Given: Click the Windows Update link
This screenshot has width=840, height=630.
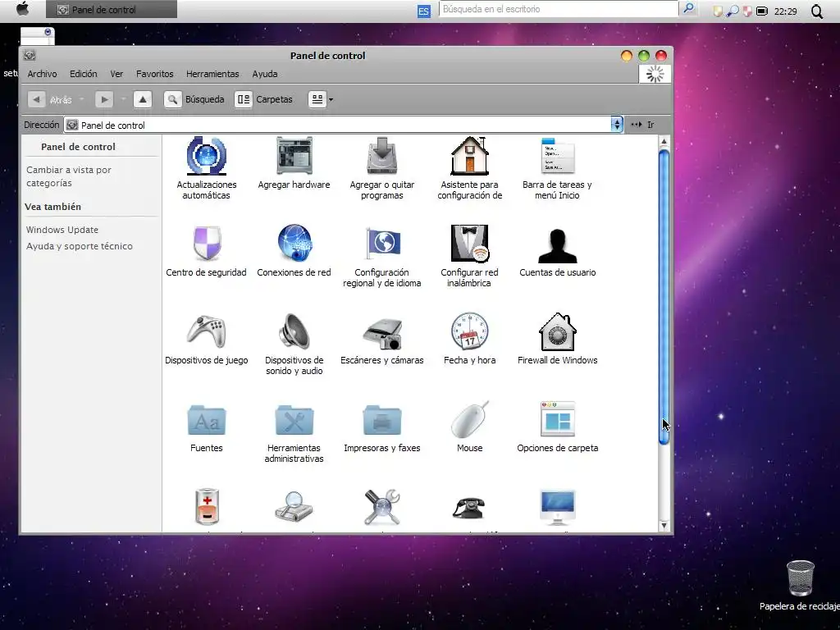Looking at the screenshot, I should (x=62, y=230).
